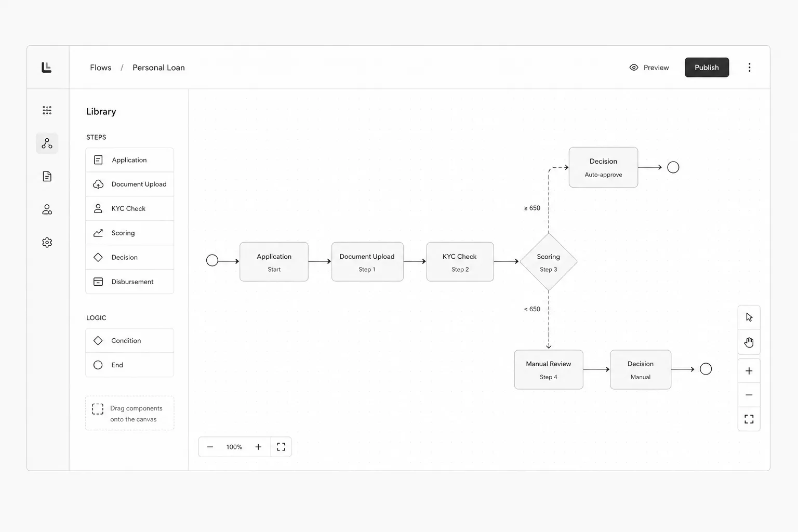Open the settings gear in sidebar
The width and height of the screenshot is (798, 532).
pyautogui.click(x=47, y=243)
